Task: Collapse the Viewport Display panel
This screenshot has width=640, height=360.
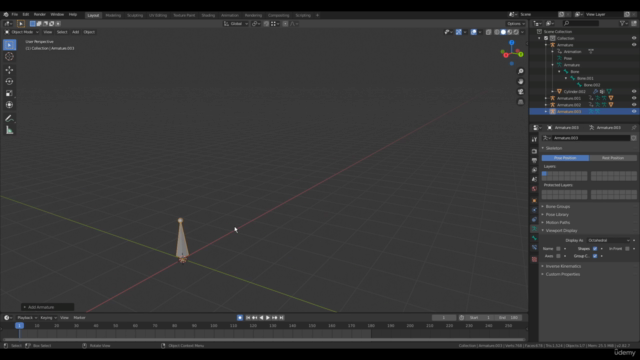Action: 561,231
